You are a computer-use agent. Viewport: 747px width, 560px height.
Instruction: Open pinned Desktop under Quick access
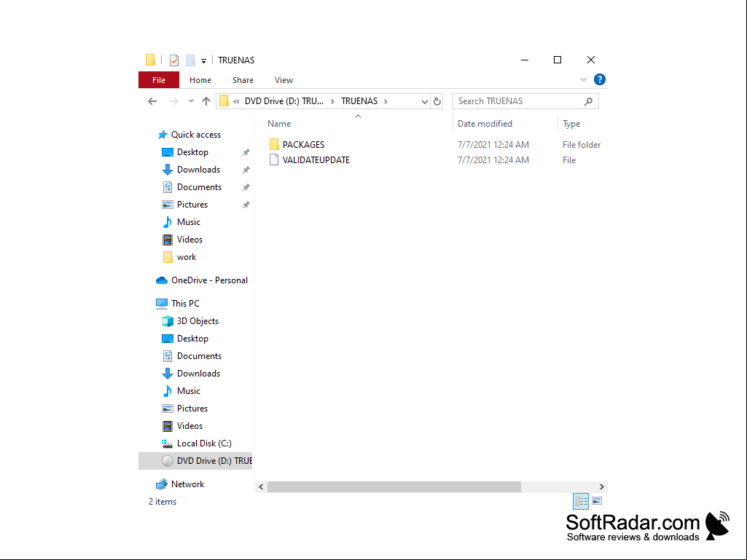click(x=192, y=152)
